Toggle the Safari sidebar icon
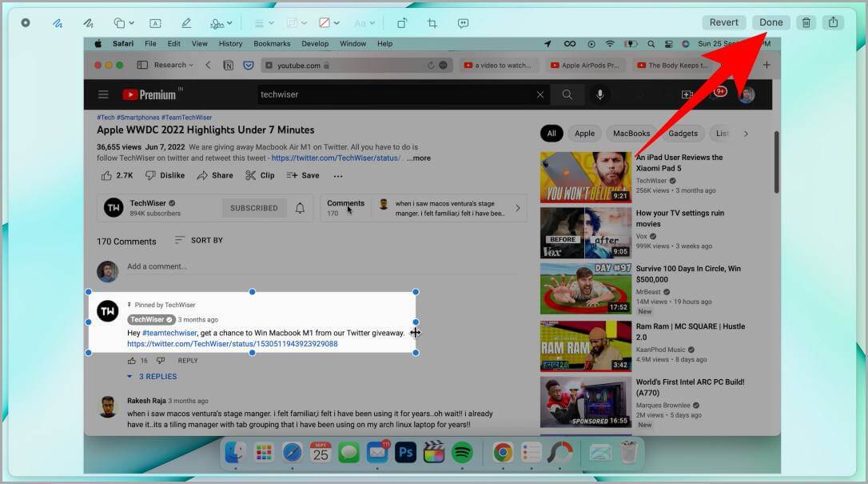 click(142, 65)
